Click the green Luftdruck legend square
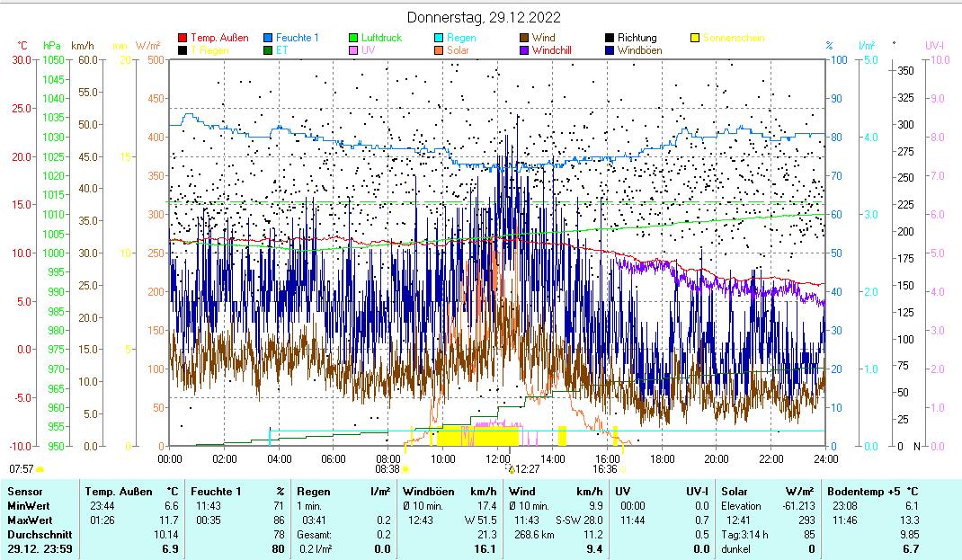This screenshot has height=560, width=962. pos(353,38)
